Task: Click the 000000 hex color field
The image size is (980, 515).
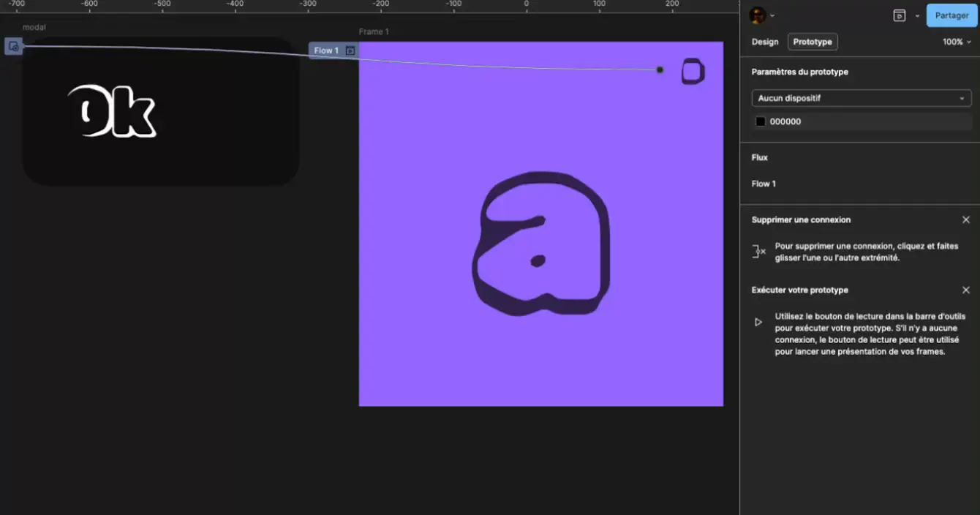Action: (x=785, y=121)
